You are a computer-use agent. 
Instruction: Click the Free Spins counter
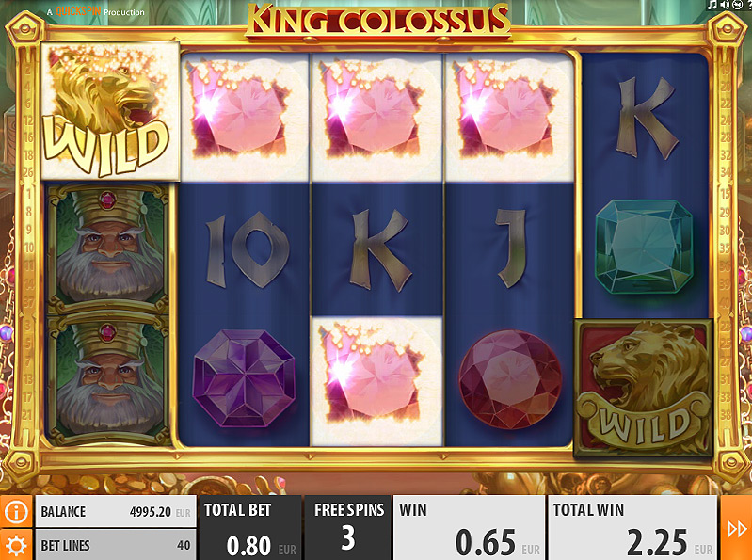tap(348, 528)
